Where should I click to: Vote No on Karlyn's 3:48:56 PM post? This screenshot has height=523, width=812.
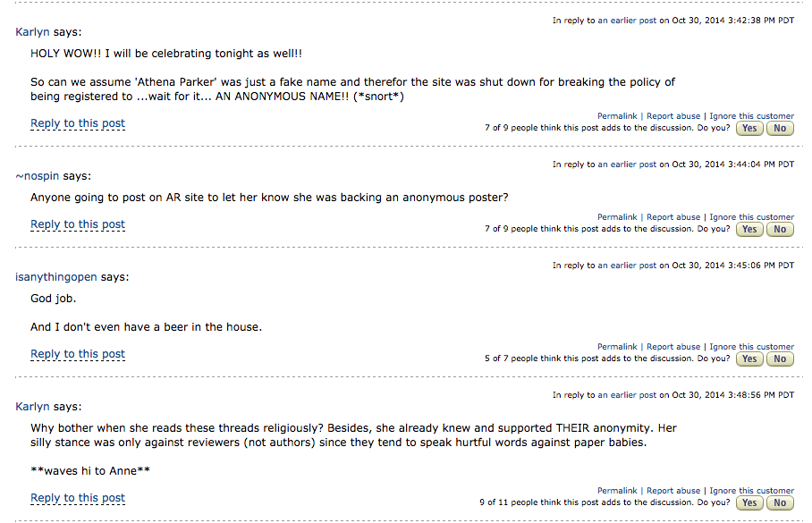click(780, 502)
